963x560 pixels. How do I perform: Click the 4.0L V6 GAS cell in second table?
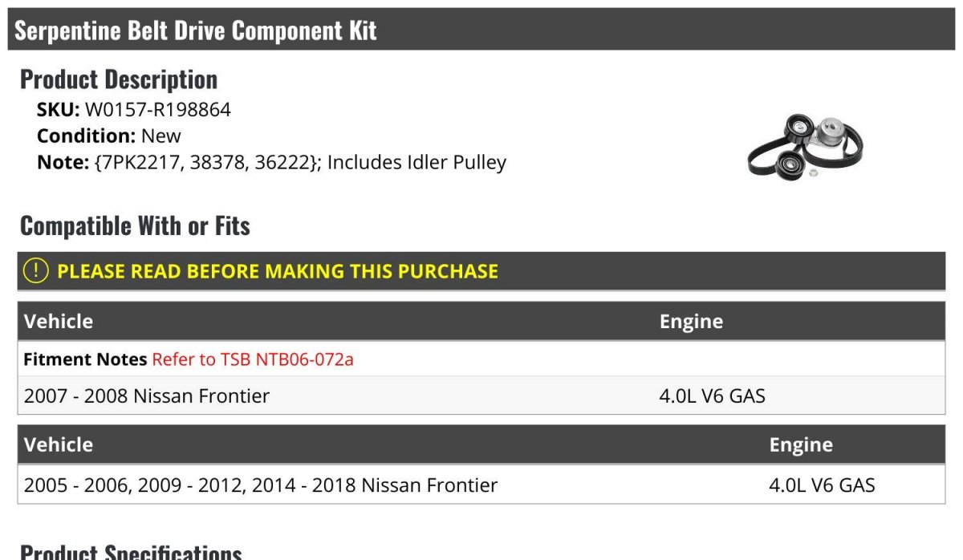pos(822,485)
